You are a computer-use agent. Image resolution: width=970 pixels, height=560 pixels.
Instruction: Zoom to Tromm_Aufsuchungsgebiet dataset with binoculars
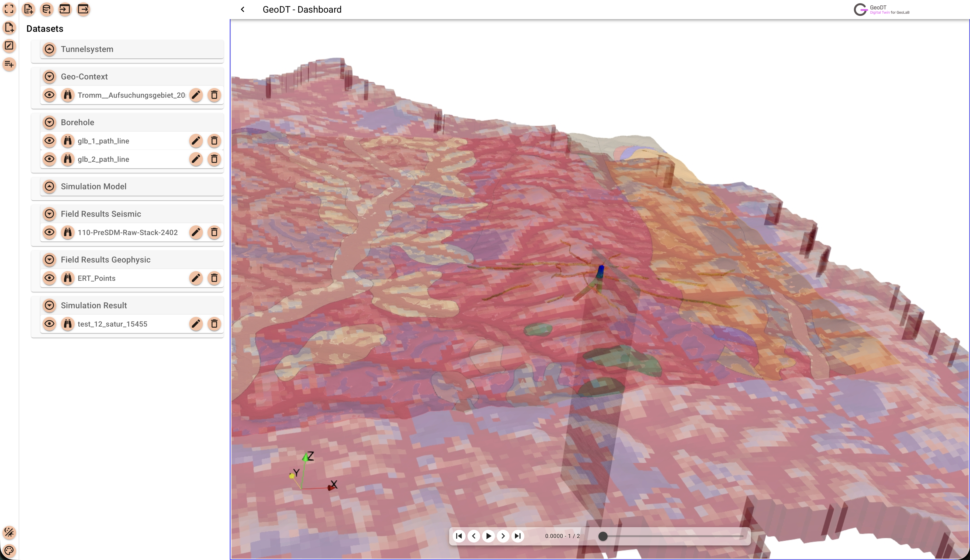click(68, 95)
